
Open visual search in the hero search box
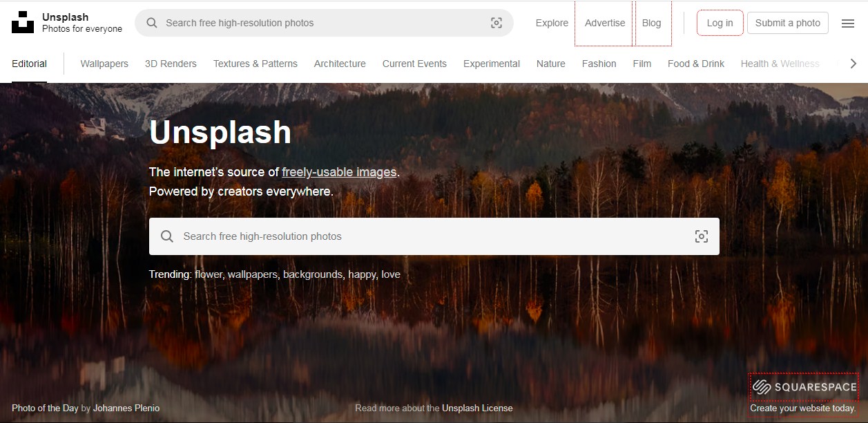pyautogui.click(x=702, y=236)
